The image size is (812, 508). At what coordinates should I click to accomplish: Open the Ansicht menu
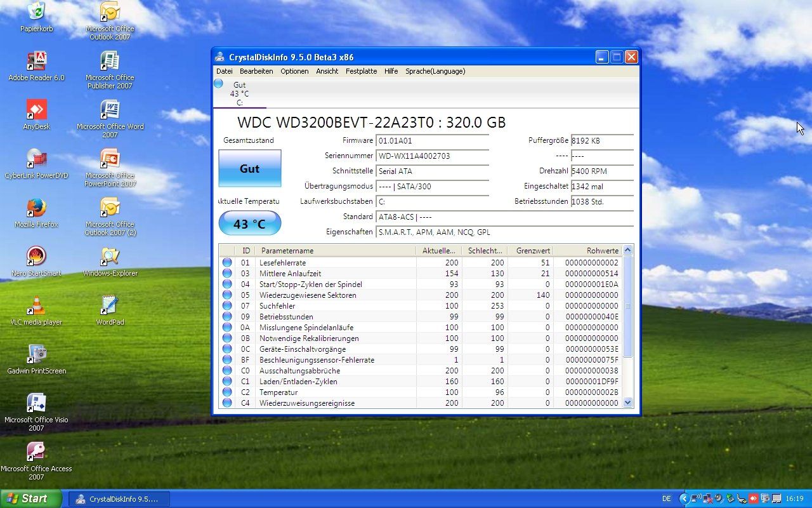[327, 71]
